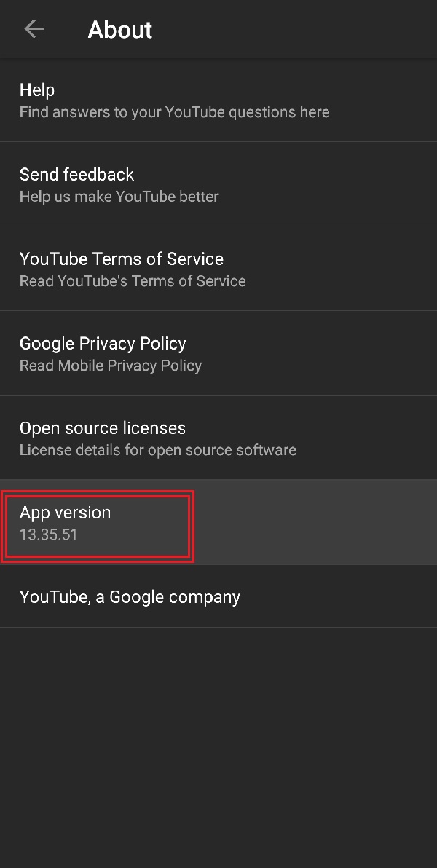Tap 'Find answers to your YouTube questions here'

pos(174,111)
